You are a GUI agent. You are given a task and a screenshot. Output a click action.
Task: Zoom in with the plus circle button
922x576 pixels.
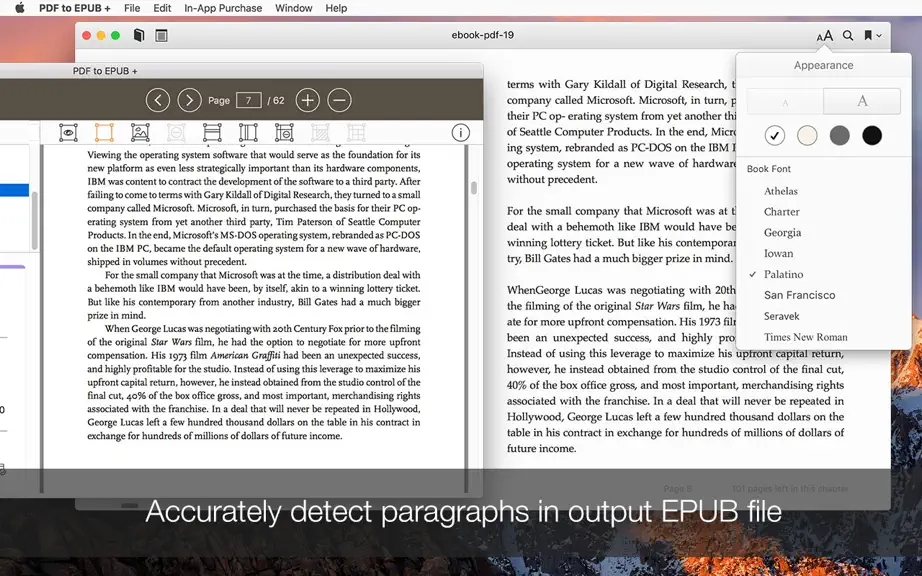click(308, 101)
